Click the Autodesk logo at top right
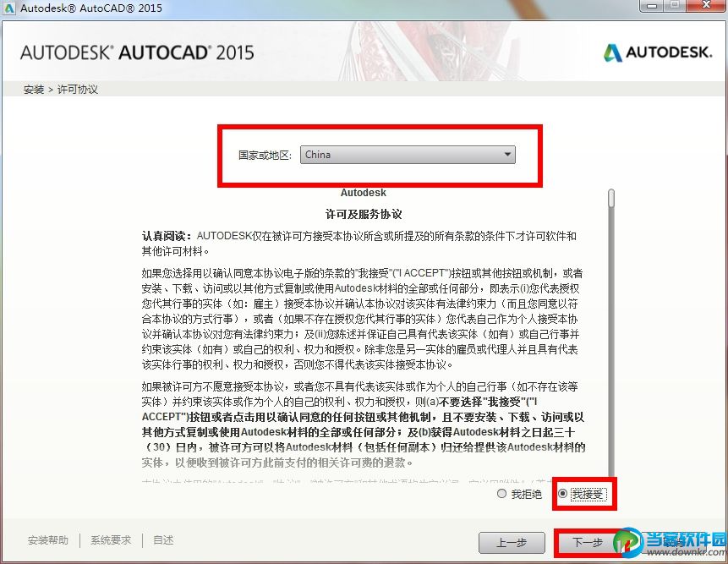This screenshot has height=564, width=728. 657,52
